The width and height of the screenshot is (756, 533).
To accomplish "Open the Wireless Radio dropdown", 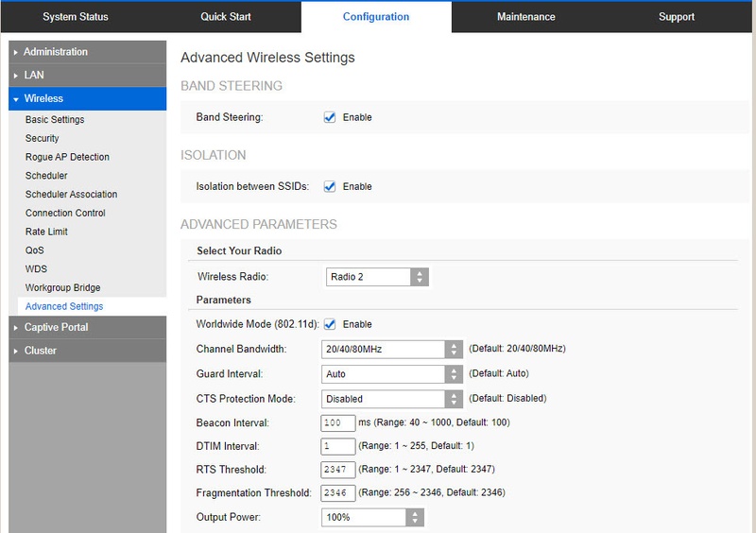I will 376,277.
